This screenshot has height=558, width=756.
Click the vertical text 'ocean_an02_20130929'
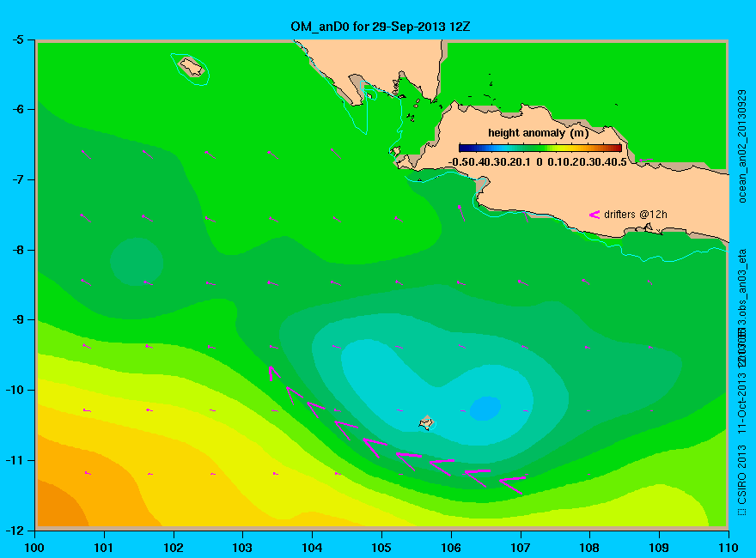[x=742, y=146]
